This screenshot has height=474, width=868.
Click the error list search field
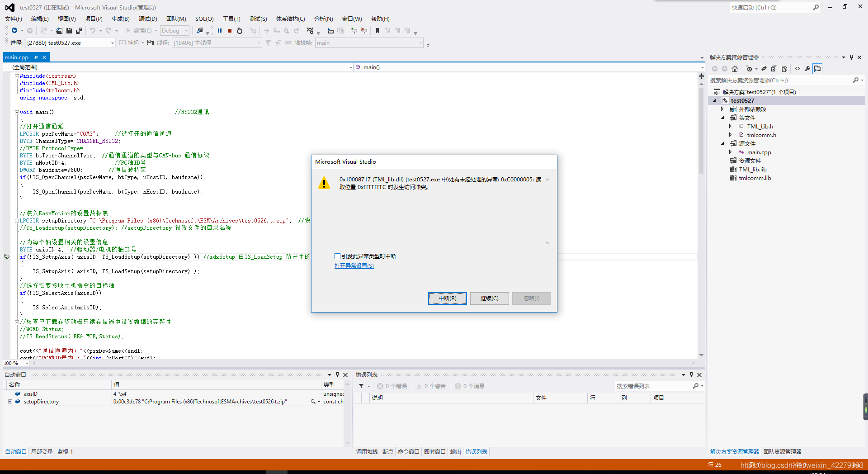tap(653, 386)
